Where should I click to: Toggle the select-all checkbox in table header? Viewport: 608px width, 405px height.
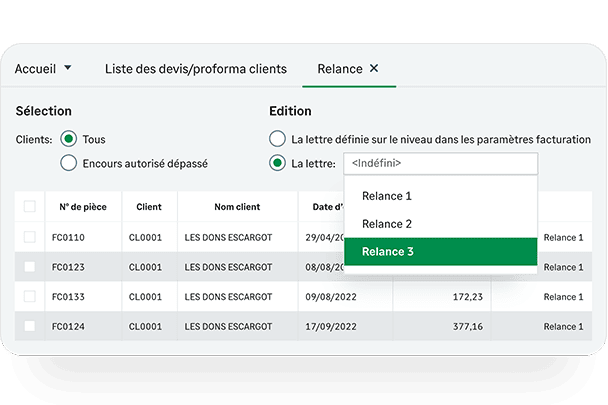pos(30,207)
